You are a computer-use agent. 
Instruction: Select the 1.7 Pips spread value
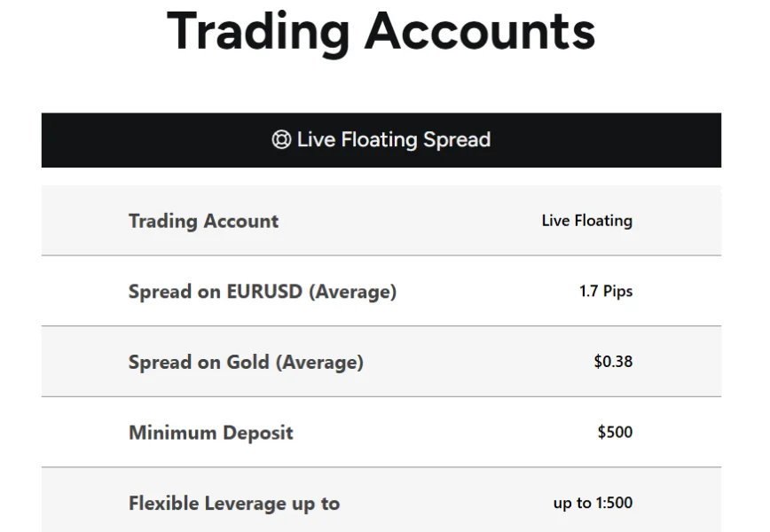coord(606,291)
